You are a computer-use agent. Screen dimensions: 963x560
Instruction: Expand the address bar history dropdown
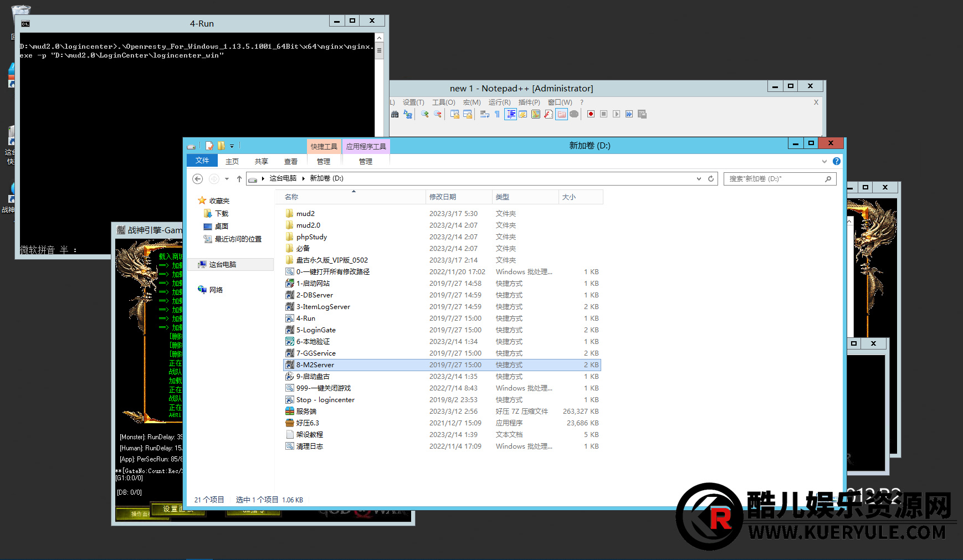click(x=699, y=179)
